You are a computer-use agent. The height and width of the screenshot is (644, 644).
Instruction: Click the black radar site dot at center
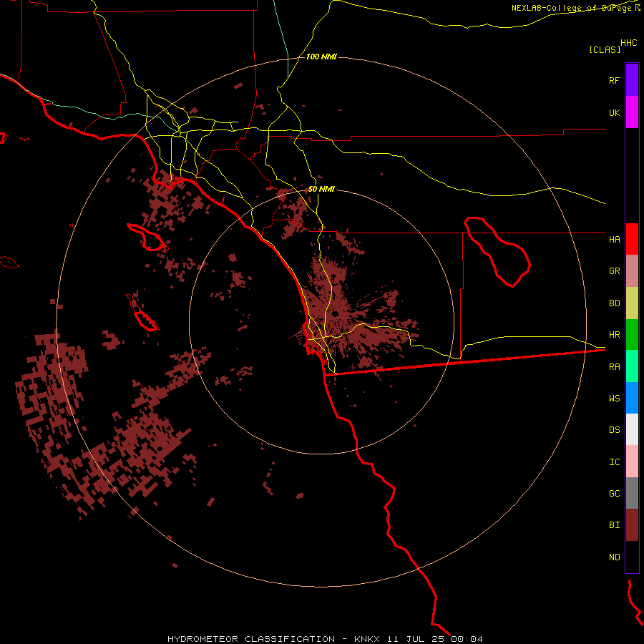(335, 314)
